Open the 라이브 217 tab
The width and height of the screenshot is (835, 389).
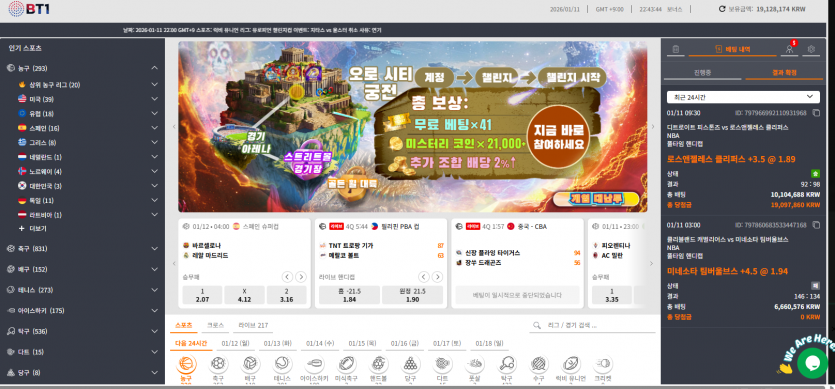pyautogui.click(x=253, y=325)
